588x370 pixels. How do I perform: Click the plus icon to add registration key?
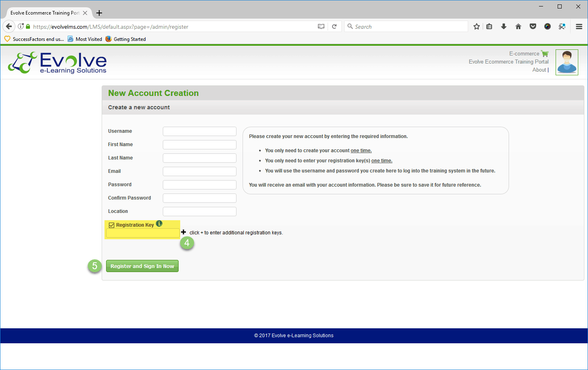coord(183,232)
